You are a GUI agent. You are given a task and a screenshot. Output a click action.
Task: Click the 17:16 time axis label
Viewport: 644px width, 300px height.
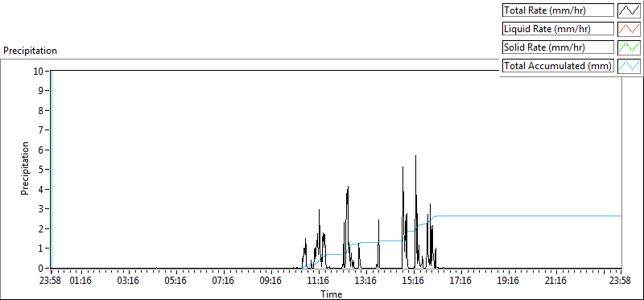tap(460, 282)
